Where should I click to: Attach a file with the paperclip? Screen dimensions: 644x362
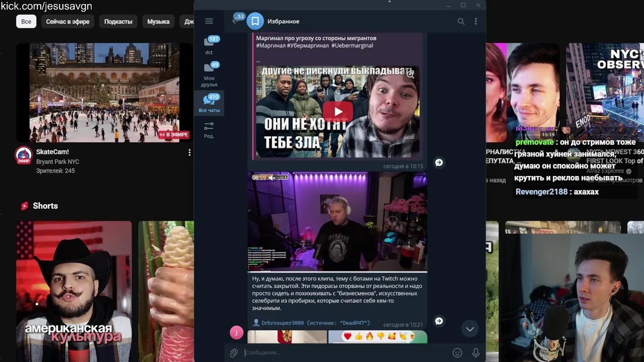(233, 353)
